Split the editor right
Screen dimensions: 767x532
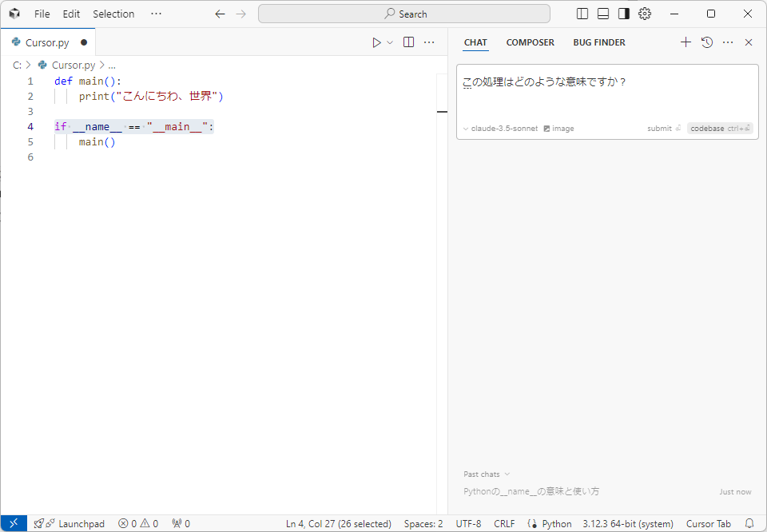click(x=408, y=42)
